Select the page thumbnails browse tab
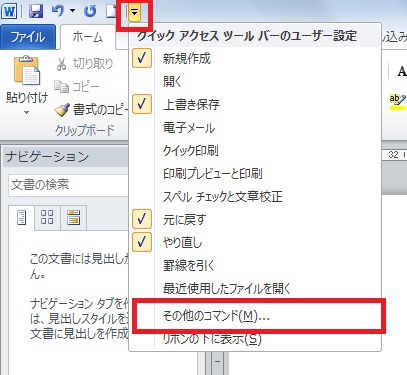This screenshot has width=407, height=375. (x=47, y=217)
